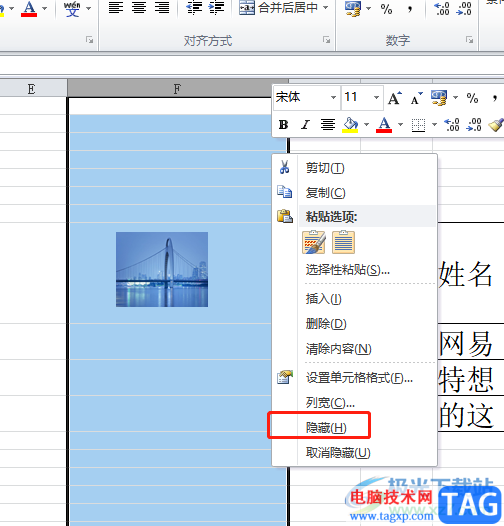Image resolution: width=504 pixels, height=526 pixels.
Task: Increase decimal places in ribbon
Action: (442, 9)
